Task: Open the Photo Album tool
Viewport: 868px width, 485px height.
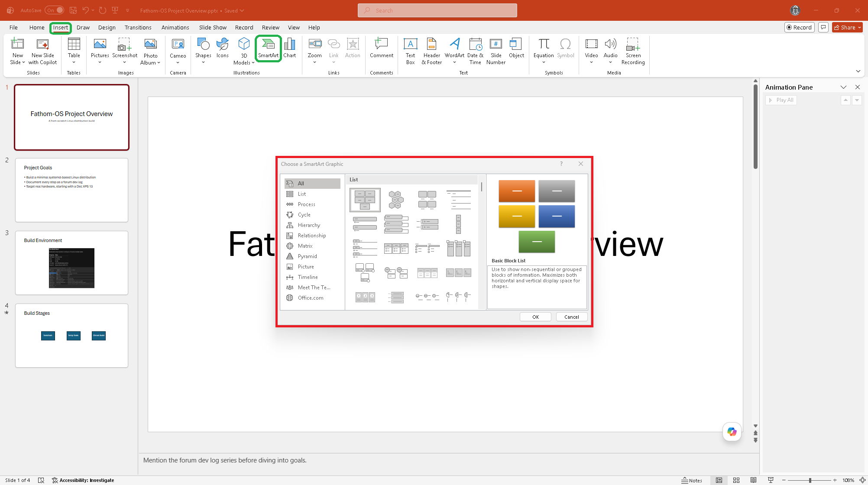Action: pyautogui.click(x=150, y=51)
